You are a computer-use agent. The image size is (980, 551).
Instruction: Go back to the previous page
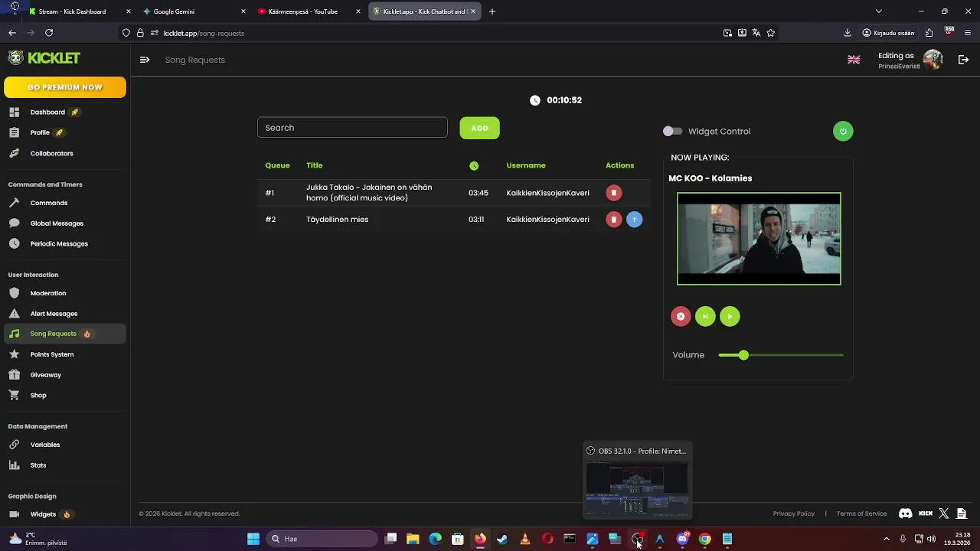[x=12, y=33]
